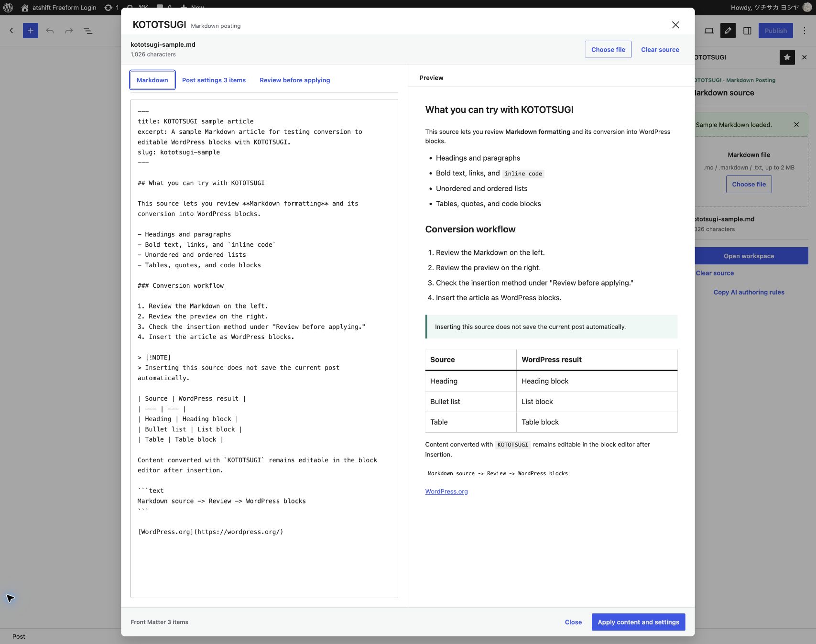Click inside the Markdown source text area
The height and width of the screenshot is (644, 816).
(264, 349)
